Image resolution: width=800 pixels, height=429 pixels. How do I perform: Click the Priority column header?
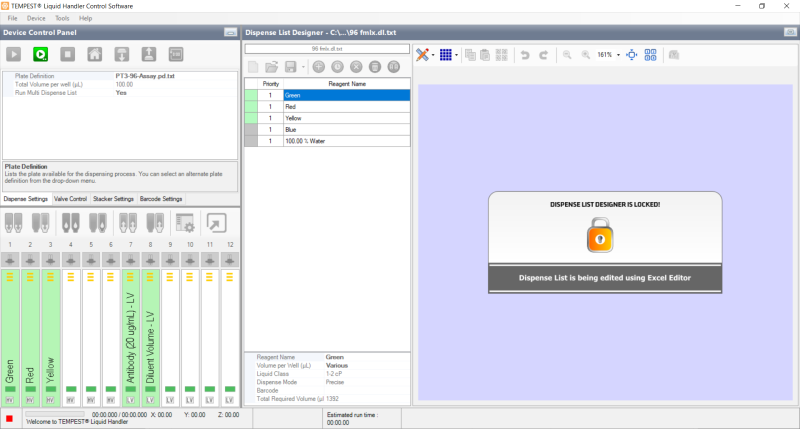270,84
